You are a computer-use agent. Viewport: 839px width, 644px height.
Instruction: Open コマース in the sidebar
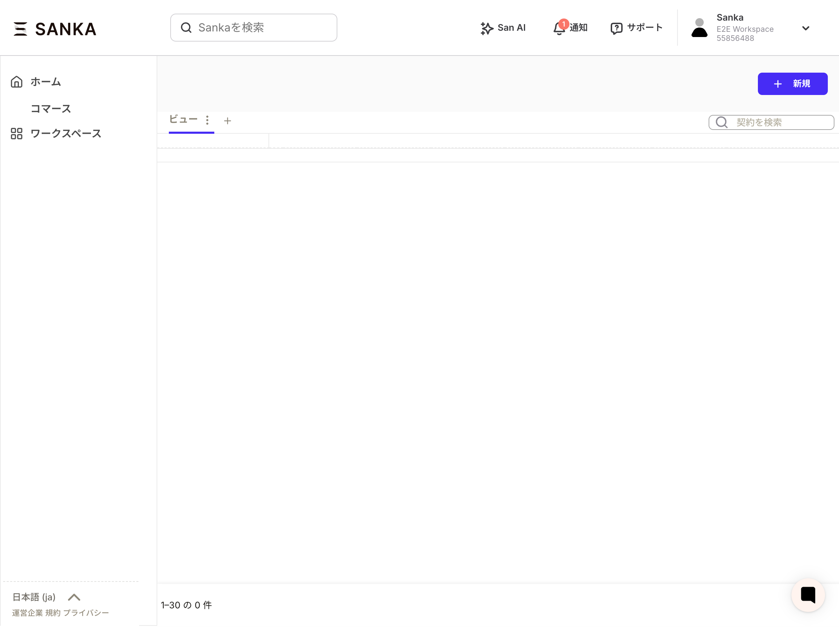(x=51, y=109)
